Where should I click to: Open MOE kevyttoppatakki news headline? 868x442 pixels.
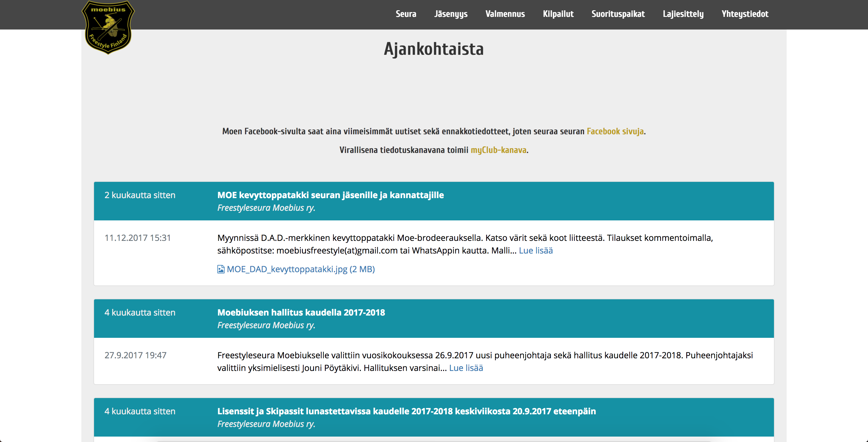(330, 195)
